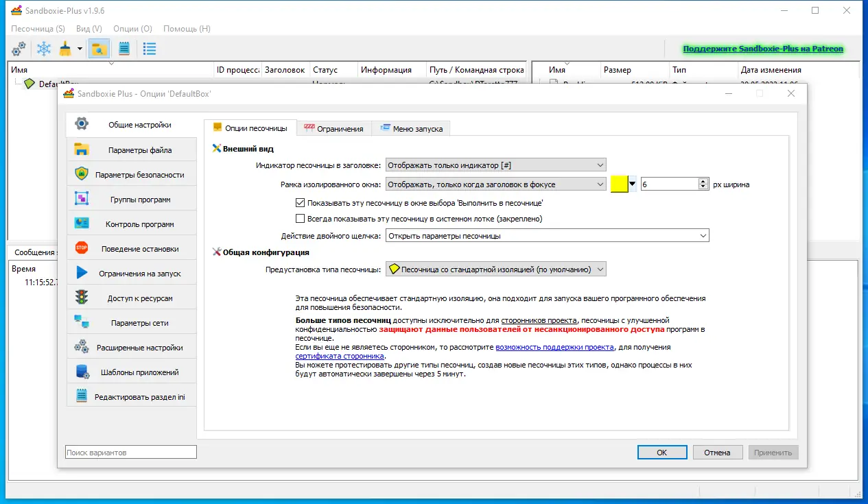The height and width of the screenshot is (504, 868).
Task: Open global settings gears icon in main toolbar
Action: (x=19, y=49)
